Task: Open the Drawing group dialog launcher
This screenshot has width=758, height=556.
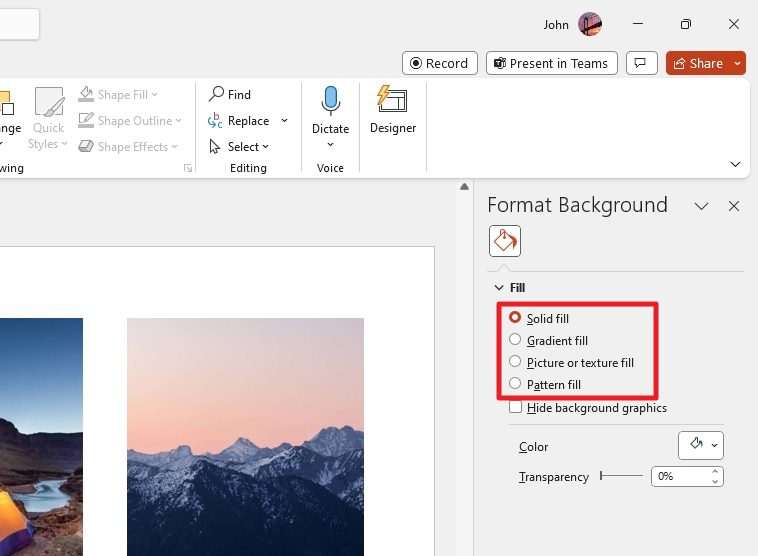Action: click(188, 168)
